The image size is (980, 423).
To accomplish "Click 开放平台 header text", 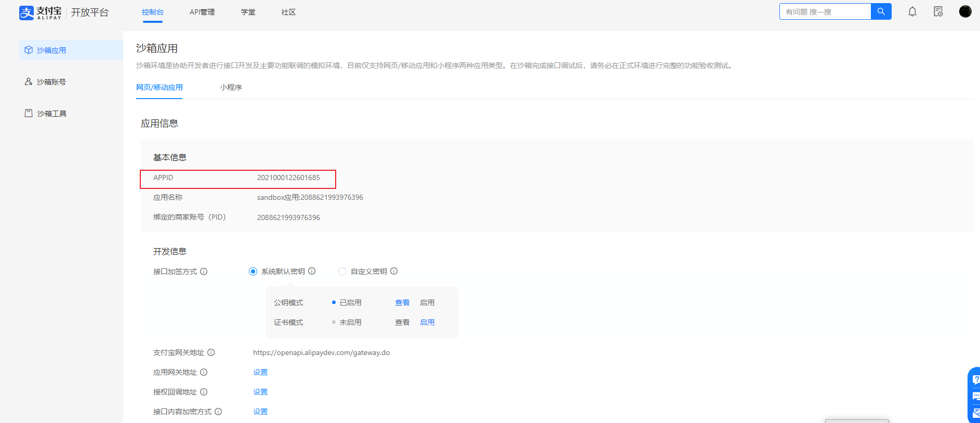I will tap(90, 12).
